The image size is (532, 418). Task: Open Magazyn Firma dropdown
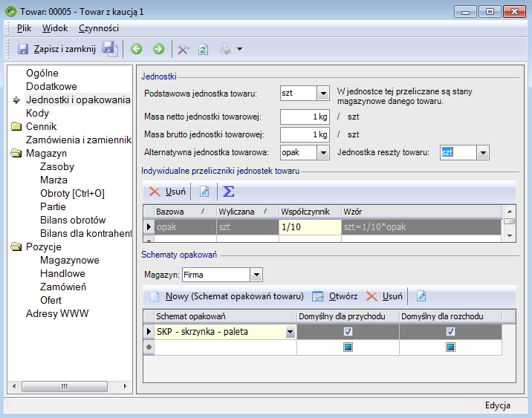coord(256,275)
